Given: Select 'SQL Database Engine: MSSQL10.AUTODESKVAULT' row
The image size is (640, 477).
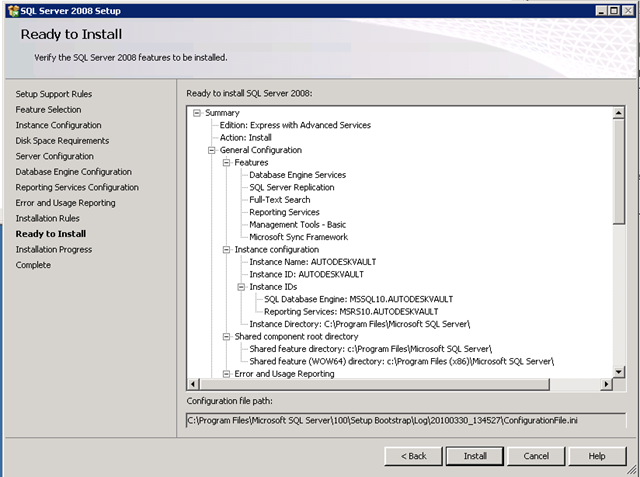Looking at the screenshot, I should point(358,299).
